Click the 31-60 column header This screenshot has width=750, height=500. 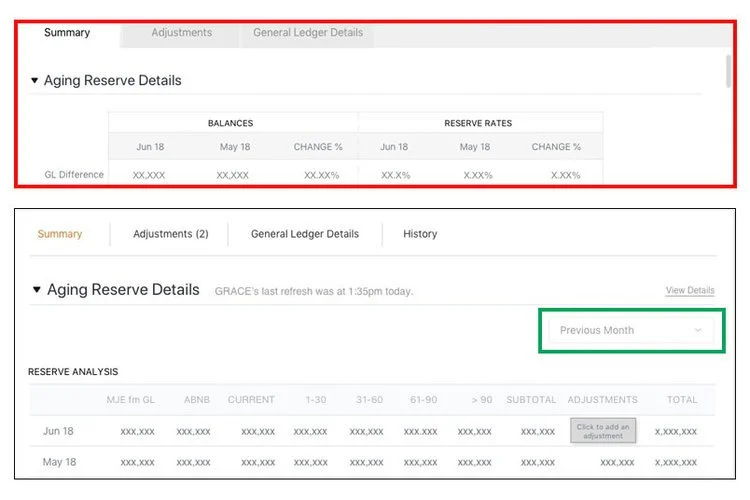(x=369, y=400)
